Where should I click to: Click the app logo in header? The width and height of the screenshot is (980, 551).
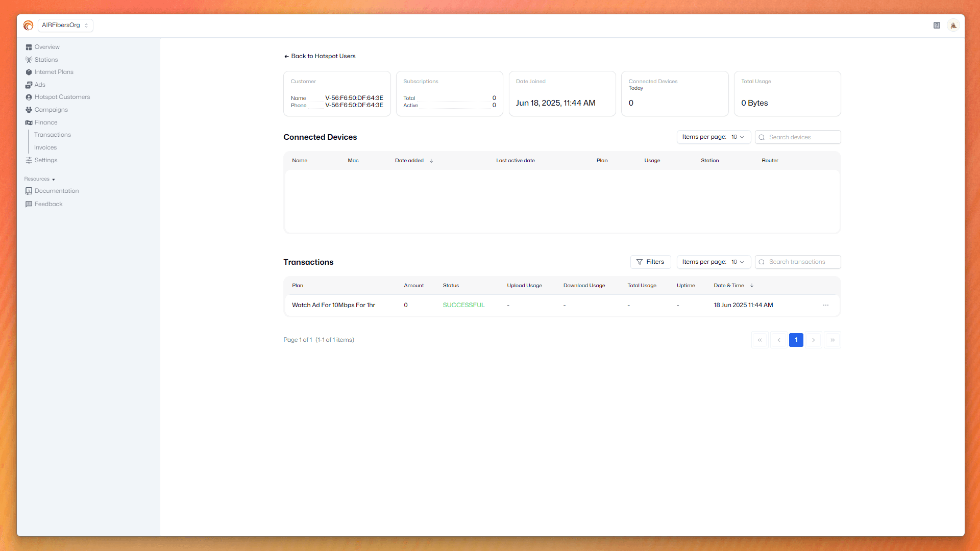(x=28, y=25)
